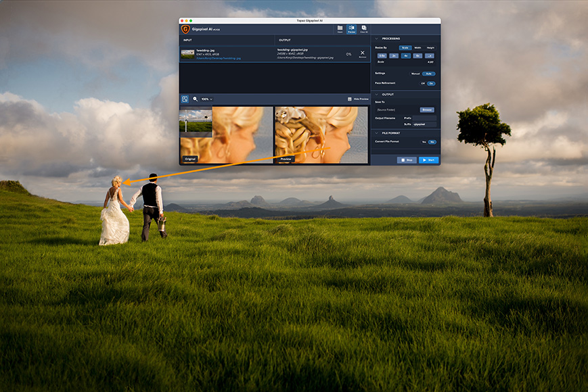Set Settings to Manual
588x392 pixels.
[x=415, y=74]
